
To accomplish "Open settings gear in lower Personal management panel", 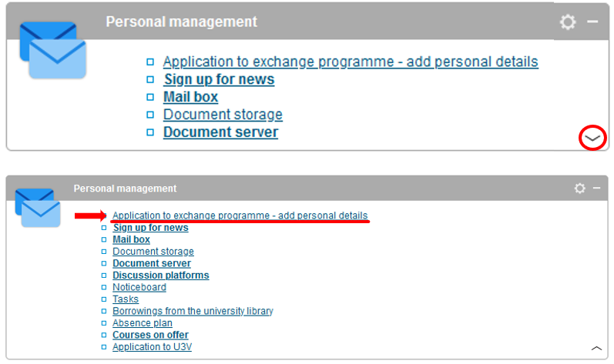I will (x=579, y=189).
